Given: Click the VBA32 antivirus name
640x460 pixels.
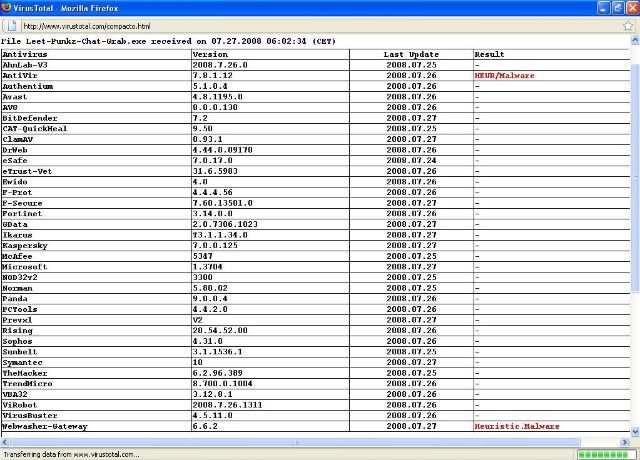Looking at the screenshot, I should [x=15, y=394].
